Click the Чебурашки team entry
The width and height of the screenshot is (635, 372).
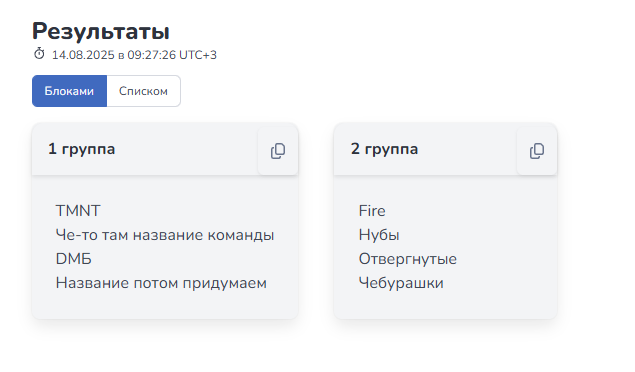[401, 283]
